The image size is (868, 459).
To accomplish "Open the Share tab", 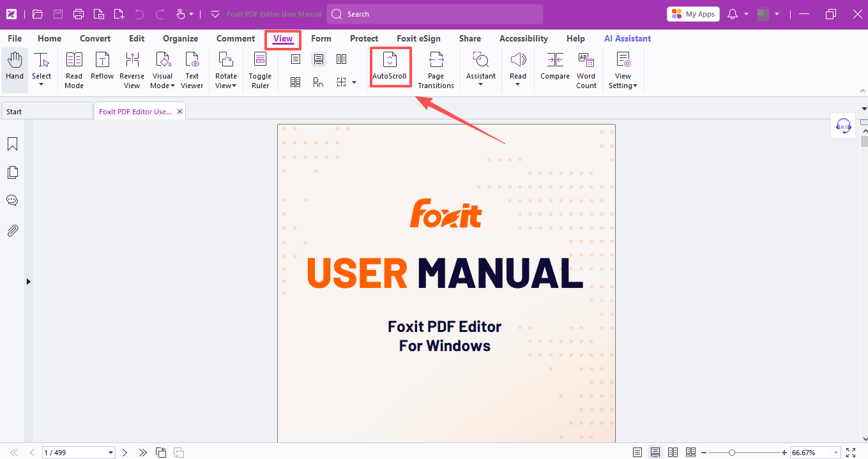I will point(470,38).
